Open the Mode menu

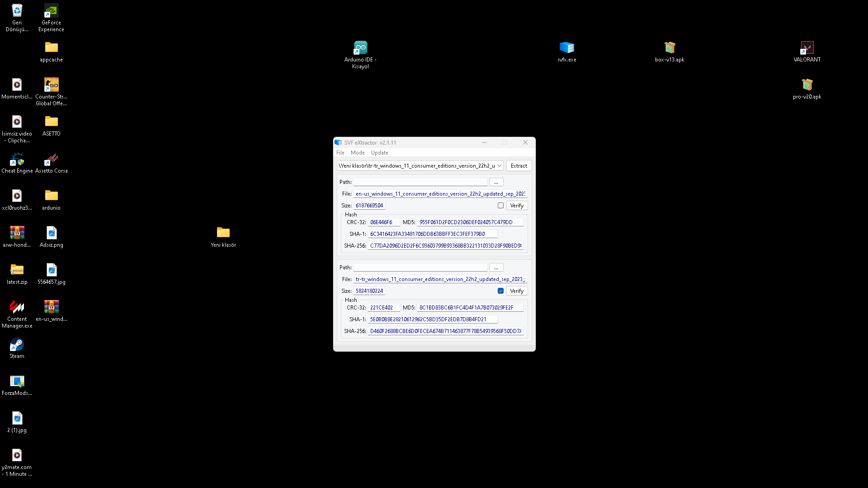pyautogui.click(x=357, y=153)
